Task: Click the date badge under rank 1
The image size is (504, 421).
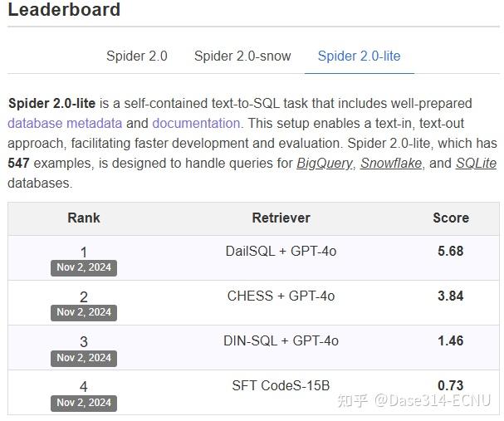Action: click(x=84, y=267)
